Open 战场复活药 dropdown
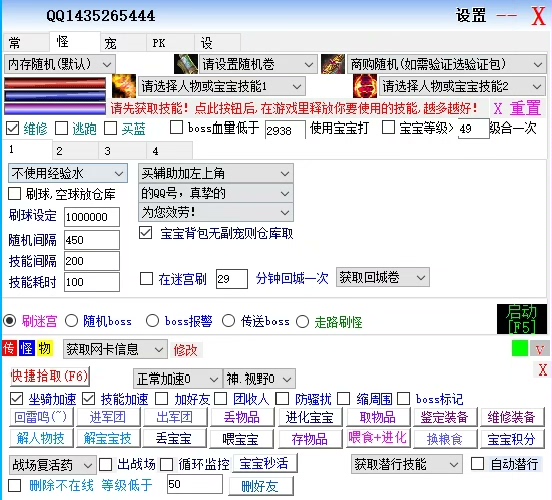The height and width of the screenshot is (500, 552). pos(53,465)
